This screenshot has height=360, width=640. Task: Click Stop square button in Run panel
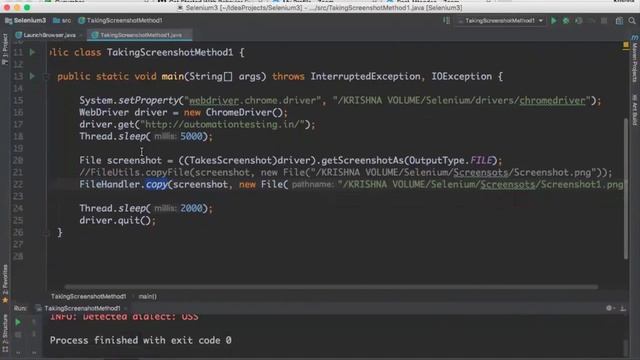point(18,335)
